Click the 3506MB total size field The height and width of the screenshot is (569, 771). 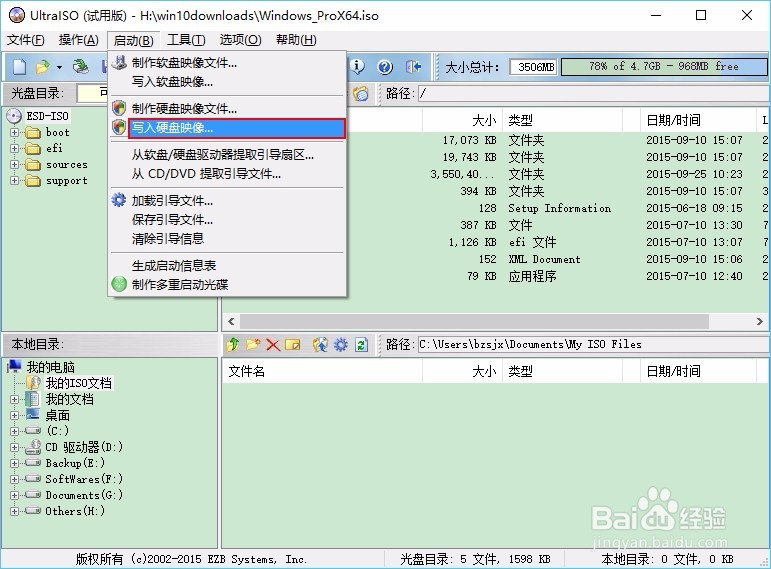(x=533, y=66)
